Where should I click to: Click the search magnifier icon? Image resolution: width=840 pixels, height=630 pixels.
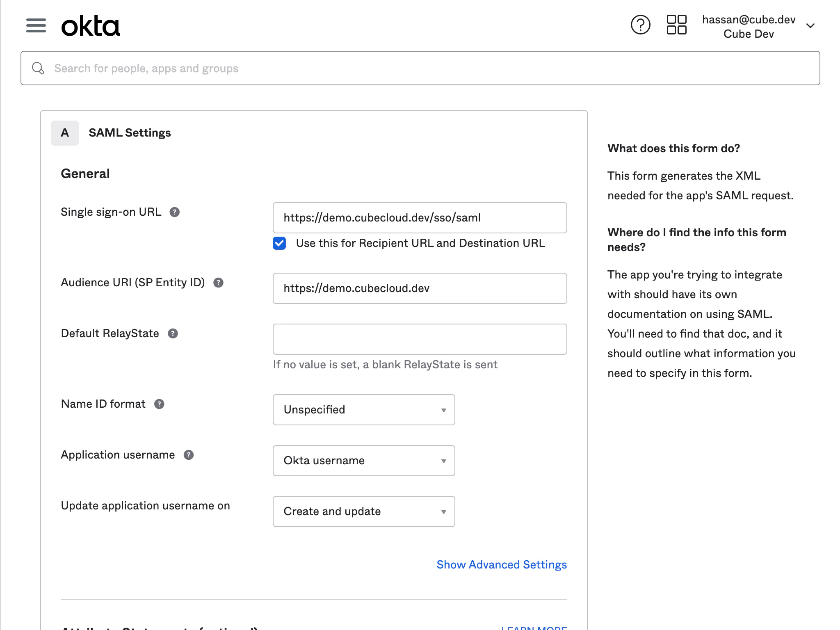38,68
